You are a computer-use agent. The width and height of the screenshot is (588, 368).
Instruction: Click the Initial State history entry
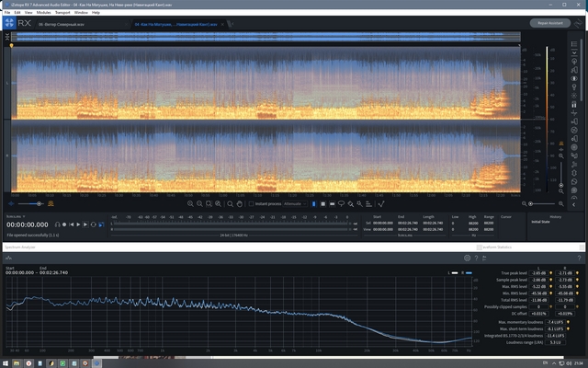click(540, 221)
